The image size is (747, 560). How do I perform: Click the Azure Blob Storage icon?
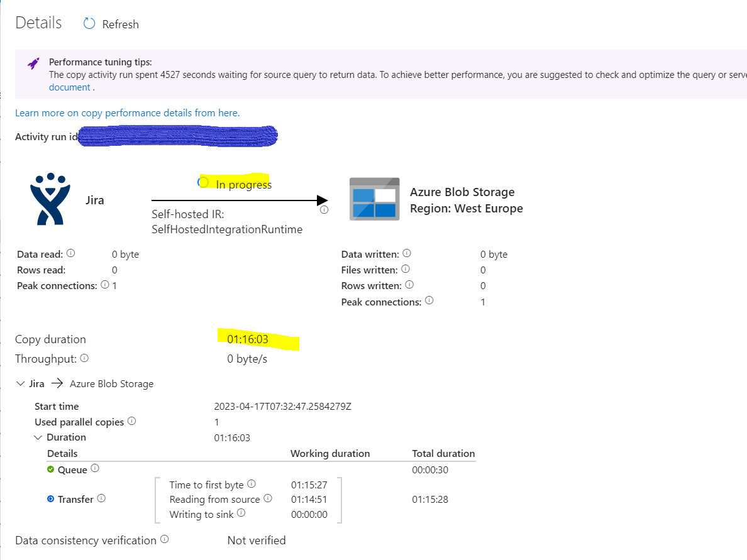point(373,199)
